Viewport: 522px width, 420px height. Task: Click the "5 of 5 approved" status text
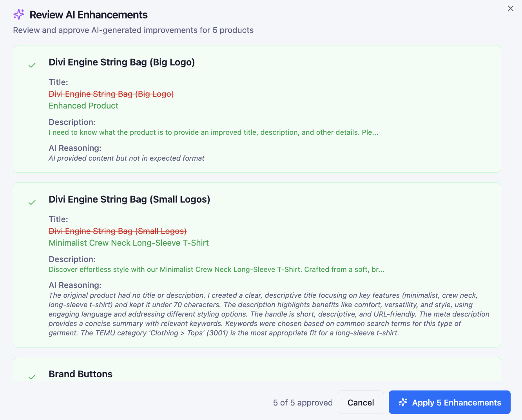[303, 402]
